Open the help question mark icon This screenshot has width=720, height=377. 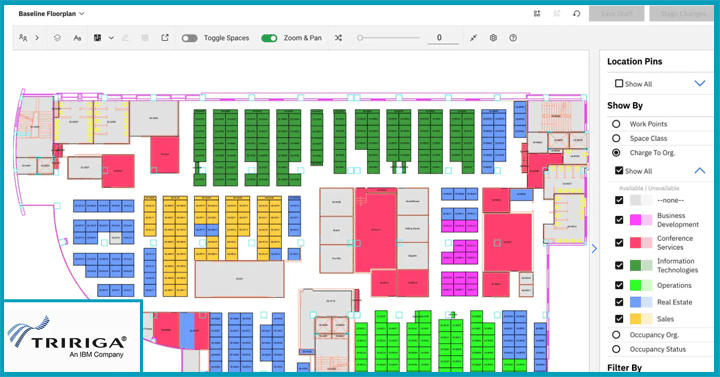coord(513,38)
